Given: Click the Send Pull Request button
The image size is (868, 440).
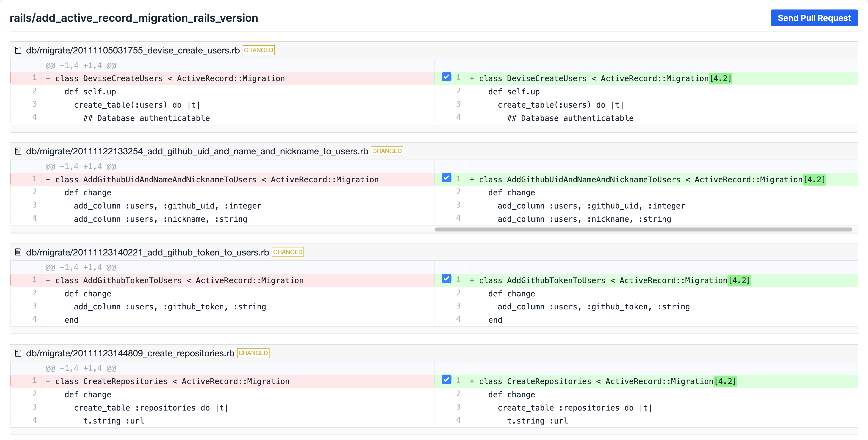Looking at the screenshot, I should click(x=814, y=18).
